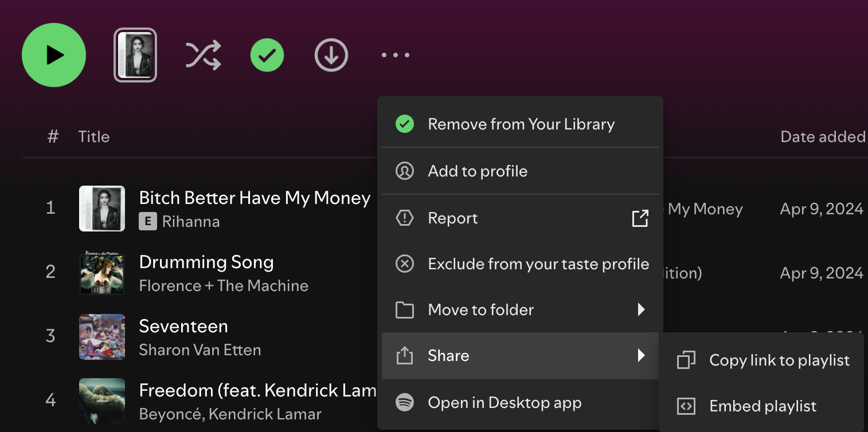Open the Beyoncé artist link
Viewport: 868px width, 432px height.
coord(171,414)
